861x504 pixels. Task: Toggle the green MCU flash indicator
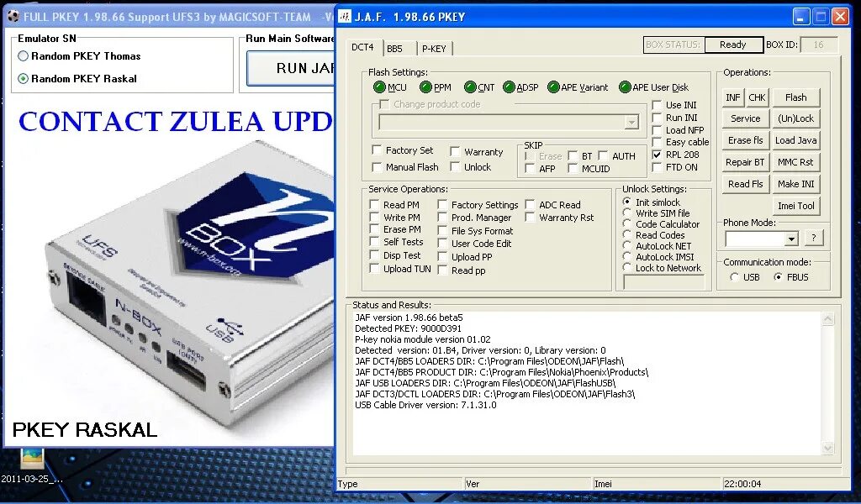pos(379,87)
